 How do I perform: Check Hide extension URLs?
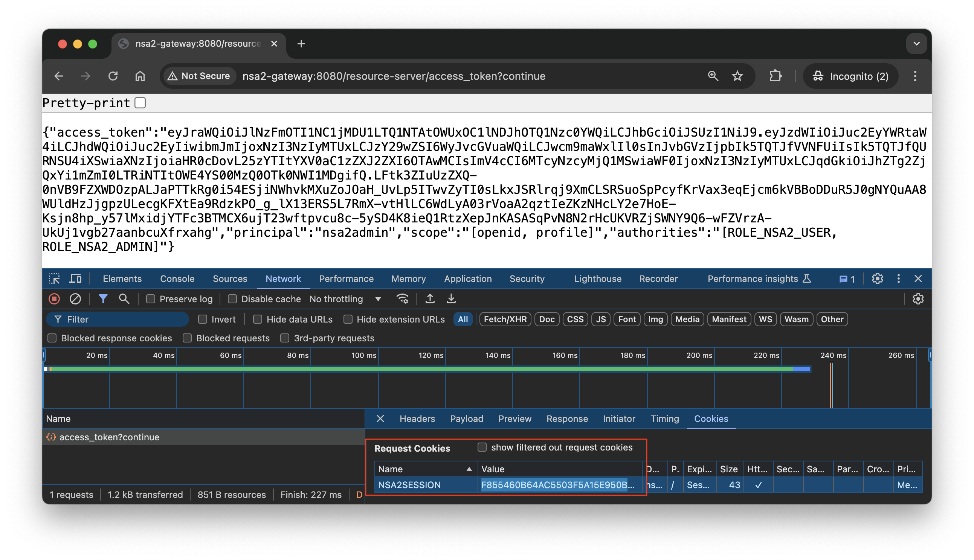point(348,320)
